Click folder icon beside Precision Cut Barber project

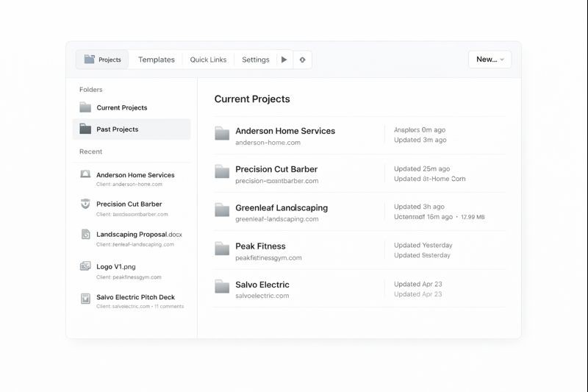click(222, 171)
